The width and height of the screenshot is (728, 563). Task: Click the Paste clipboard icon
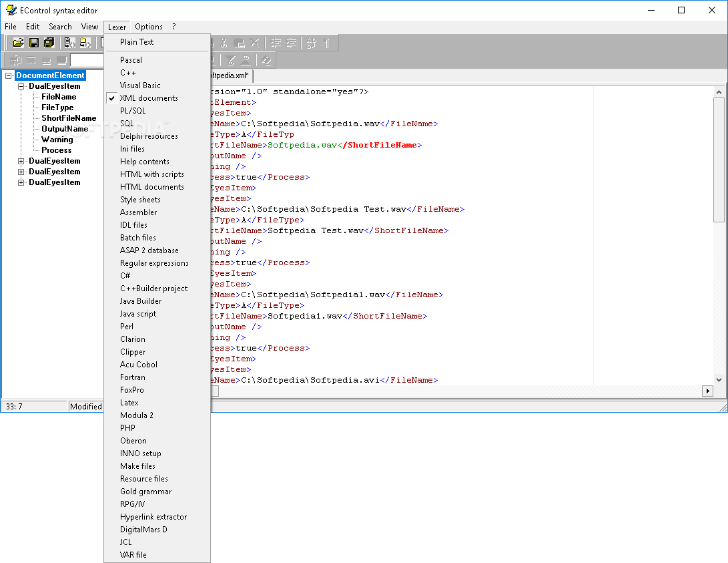coord(239,43)
